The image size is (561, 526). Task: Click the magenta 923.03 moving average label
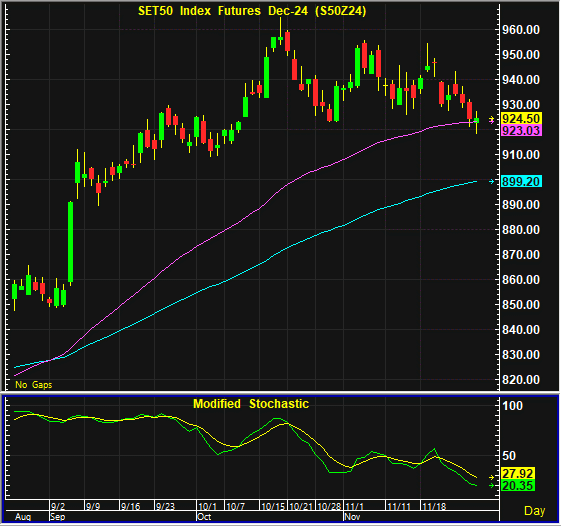521,131
